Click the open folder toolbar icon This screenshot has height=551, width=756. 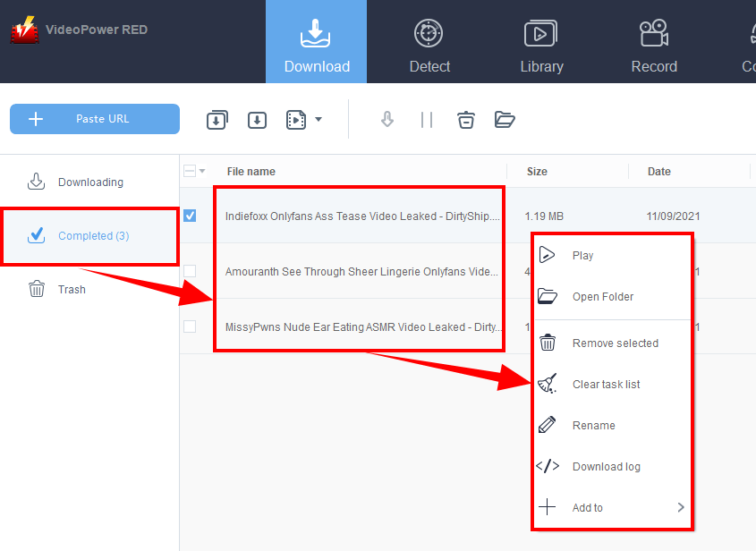click(x=505, y=119)
